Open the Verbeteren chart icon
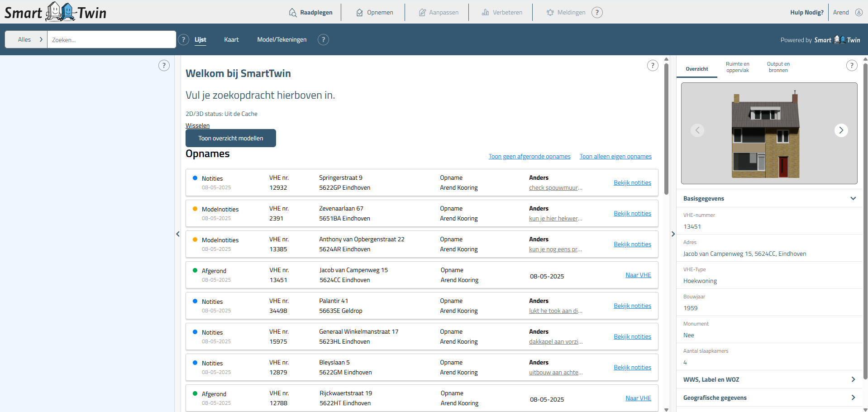Viewport: 868px width, 412px height. (485, 13)
